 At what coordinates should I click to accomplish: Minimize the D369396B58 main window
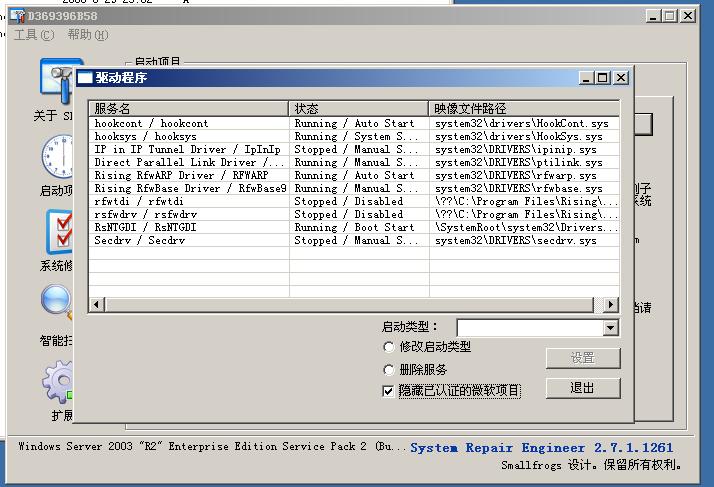tap(653, 16)
